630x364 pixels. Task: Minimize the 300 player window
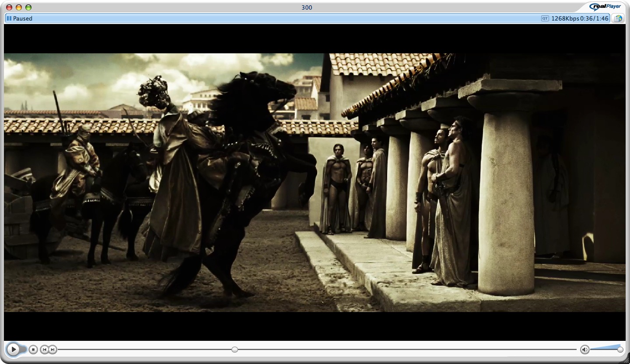click(19, 7)
